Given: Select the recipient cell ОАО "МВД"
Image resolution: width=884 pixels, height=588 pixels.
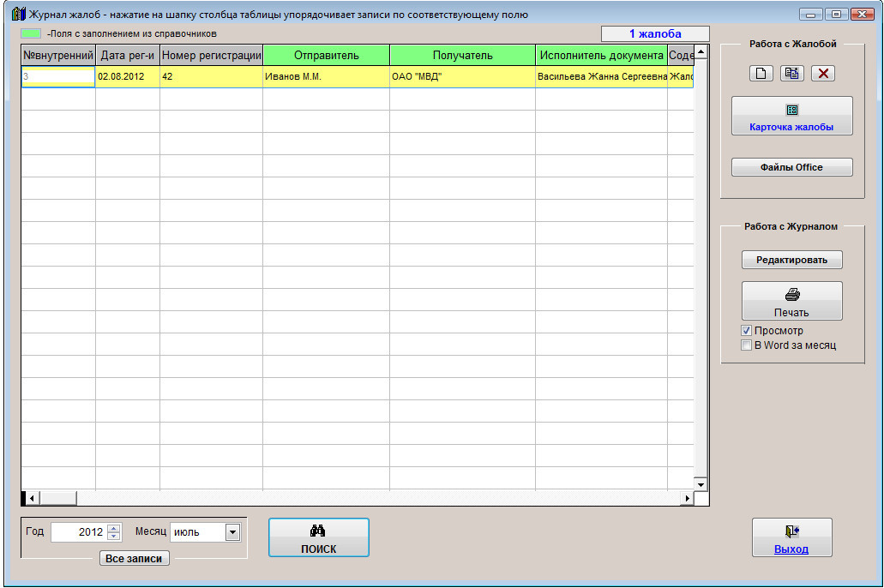Looking at the screenshot, I should (462, 76).
